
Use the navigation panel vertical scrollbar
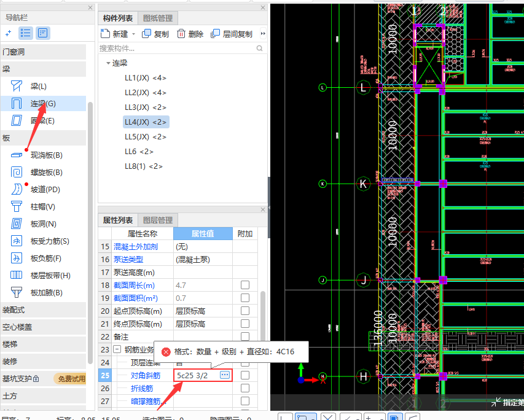tap(90, 233)
